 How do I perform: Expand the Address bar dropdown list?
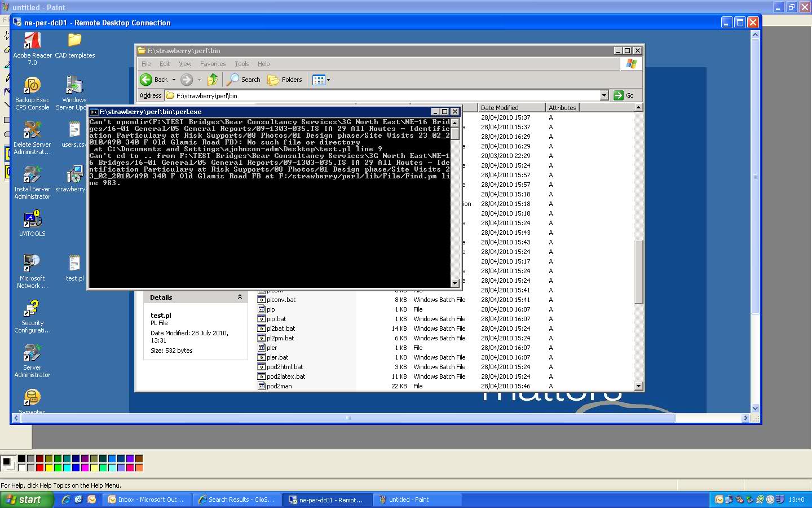[x=604, y=95]
